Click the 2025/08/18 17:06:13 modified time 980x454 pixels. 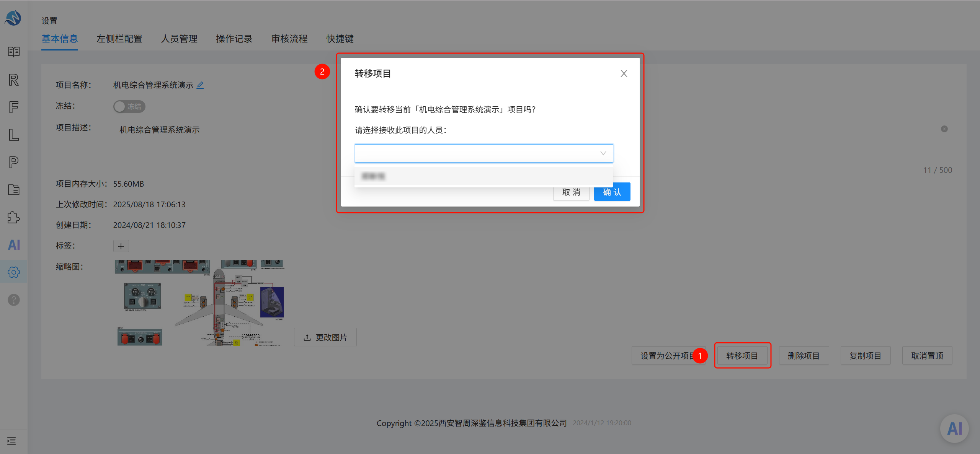click(149, 205)
